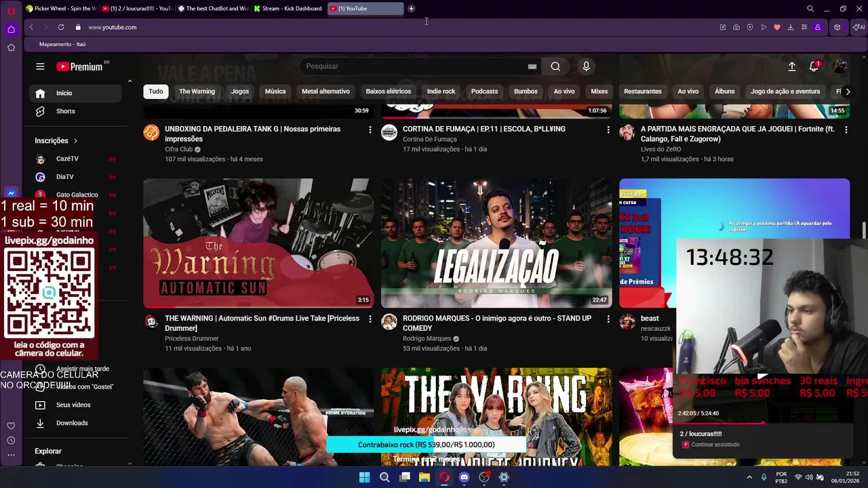
Task: Open YouTube notifications bell
Action: [814, 66]
